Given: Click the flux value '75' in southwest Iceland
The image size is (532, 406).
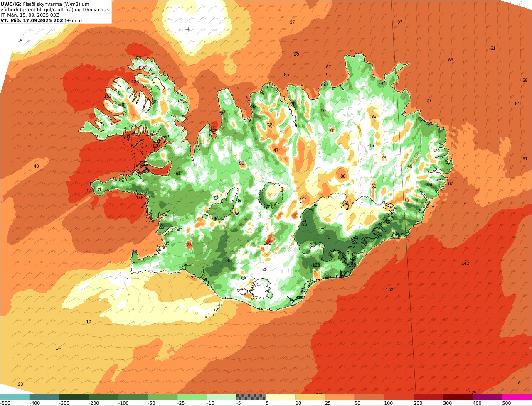Looking at the screenshot, I should (x=189, y=245).
